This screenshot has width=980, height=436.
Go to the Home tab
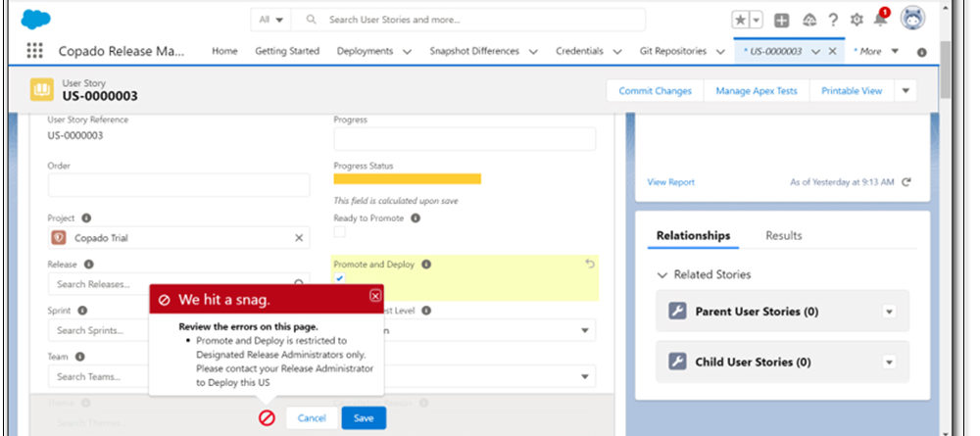(x=224, y=51)
